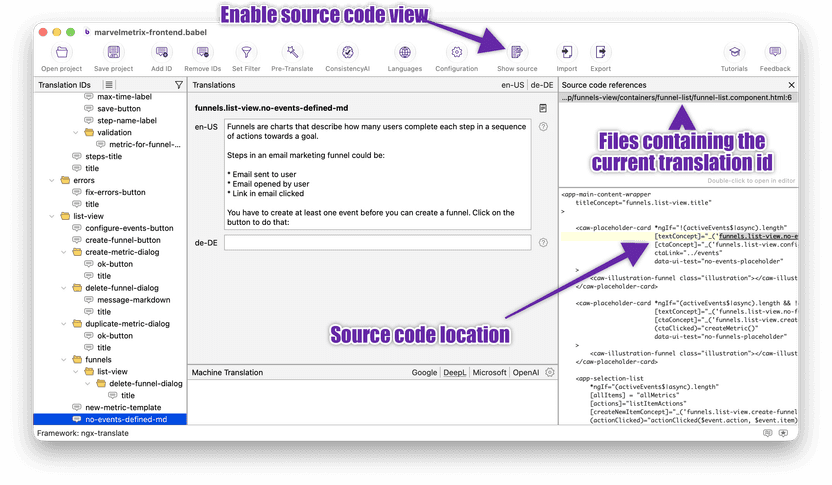Click the Export toolbar icon
832x485 pixels.
click(x=601, y=53)
